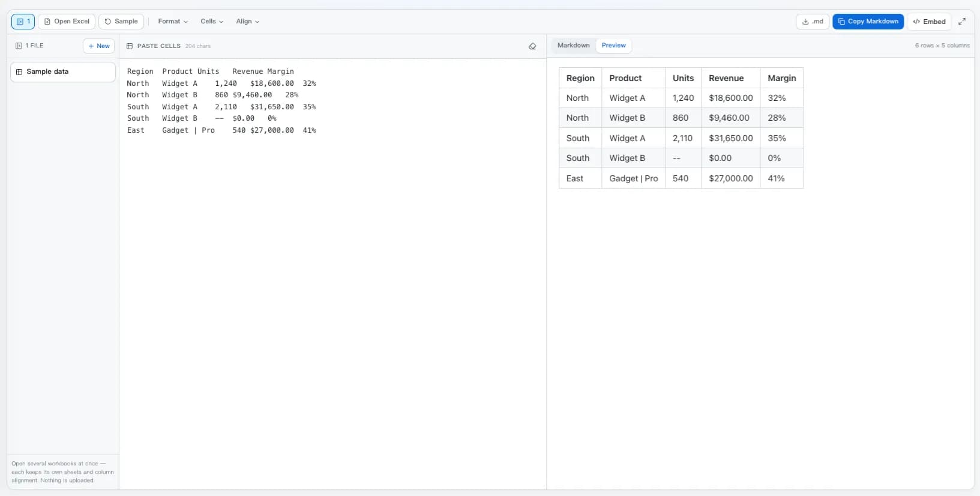Viewport: 980px width, 496px height.
Task: Click the 6 rows × 5 columns label
Action: (942, 46)
